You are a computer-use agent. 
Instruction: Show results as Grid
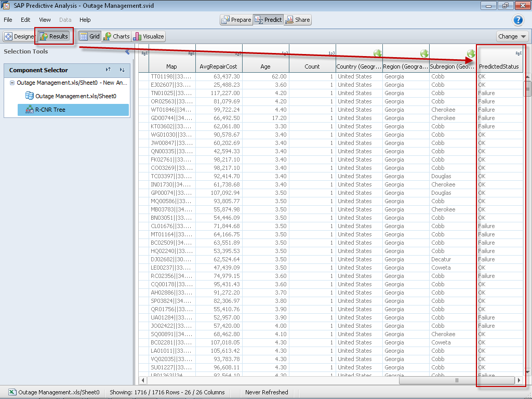(x=89, y=36)
